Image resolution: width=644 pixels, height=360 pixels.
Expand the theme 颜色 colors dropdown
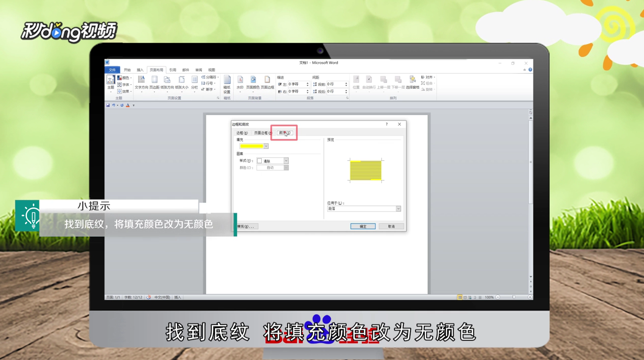pos(124,78)
